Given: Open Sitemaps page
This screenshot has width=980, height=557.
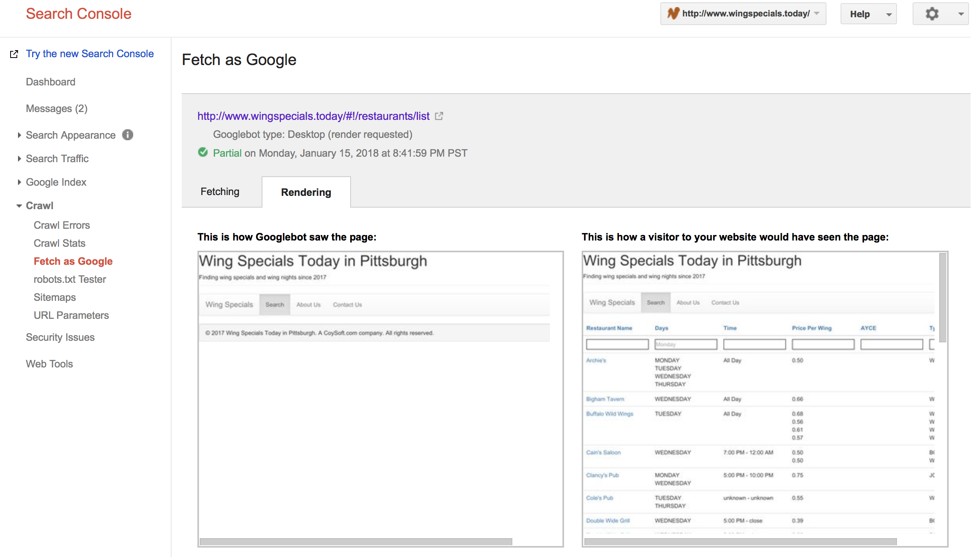Looking at the screenshot, I should coord(55,297).
